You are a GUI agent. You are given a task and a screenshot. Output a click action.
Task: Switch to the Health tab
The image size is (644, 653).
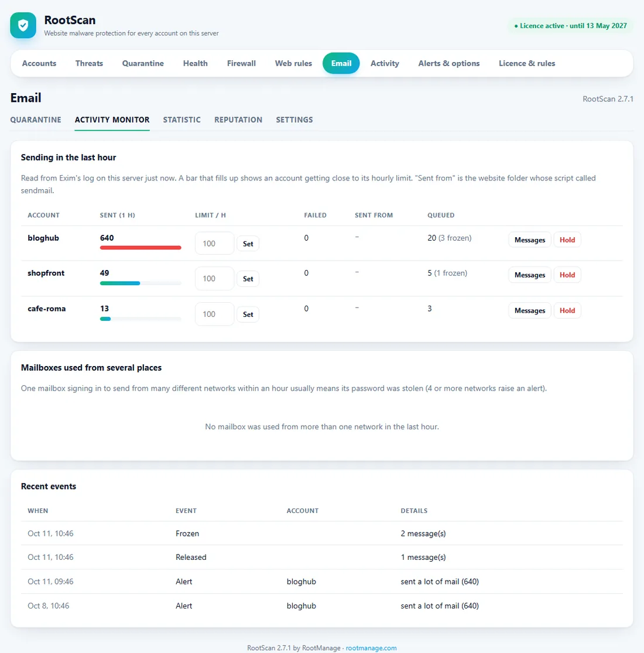click(x=195, y=63)
